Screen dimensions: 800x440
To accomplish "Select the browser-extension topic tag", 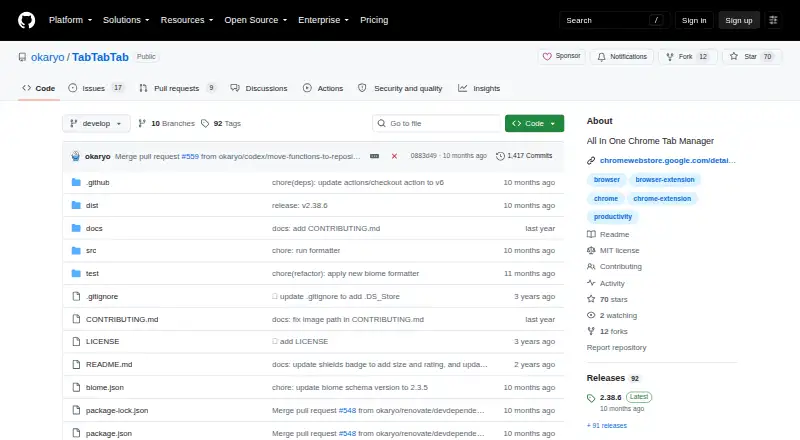I will [x=665, y=180].
